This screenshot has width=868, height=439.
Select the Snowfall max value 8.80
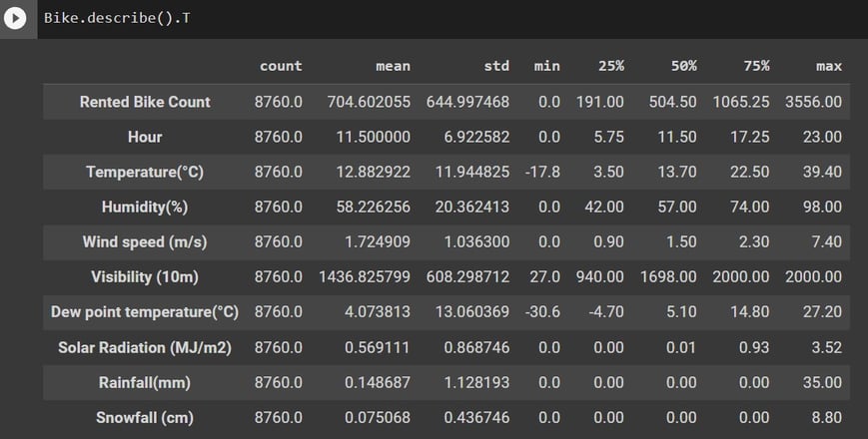pos(827,417)
